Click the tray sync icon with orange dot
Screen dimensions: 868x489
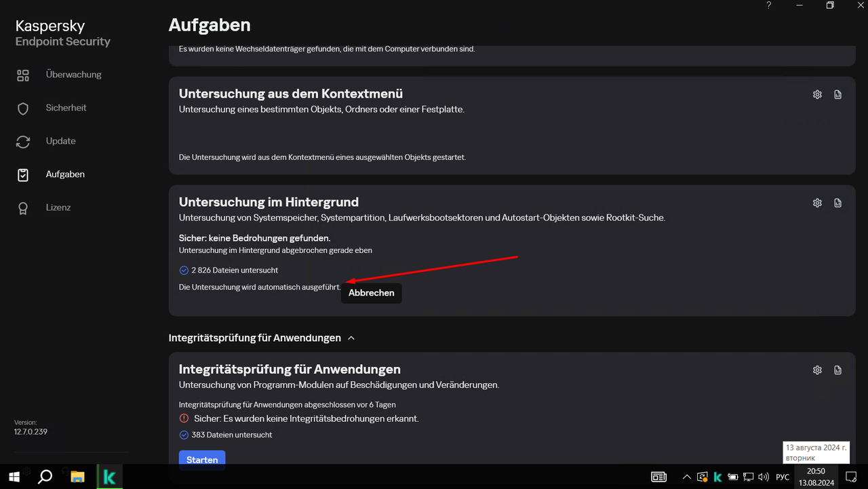point(703,477)
